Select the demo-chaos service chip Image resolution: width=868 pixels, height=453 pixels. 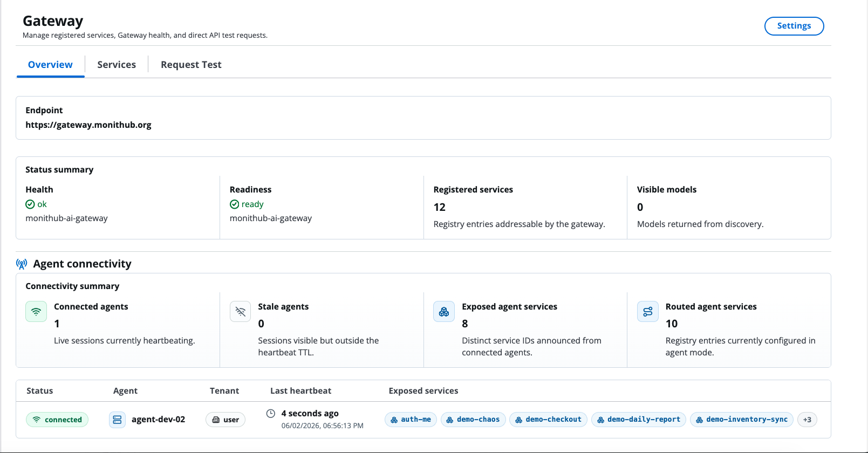[473, 420]
